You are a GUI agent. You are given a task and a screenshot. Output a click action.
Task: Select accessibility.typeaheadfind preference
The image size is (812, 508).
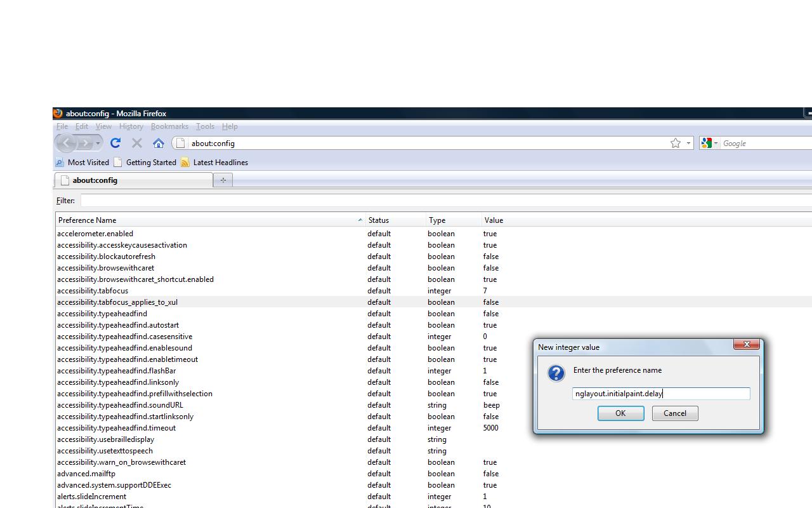(x=433, y=314)
